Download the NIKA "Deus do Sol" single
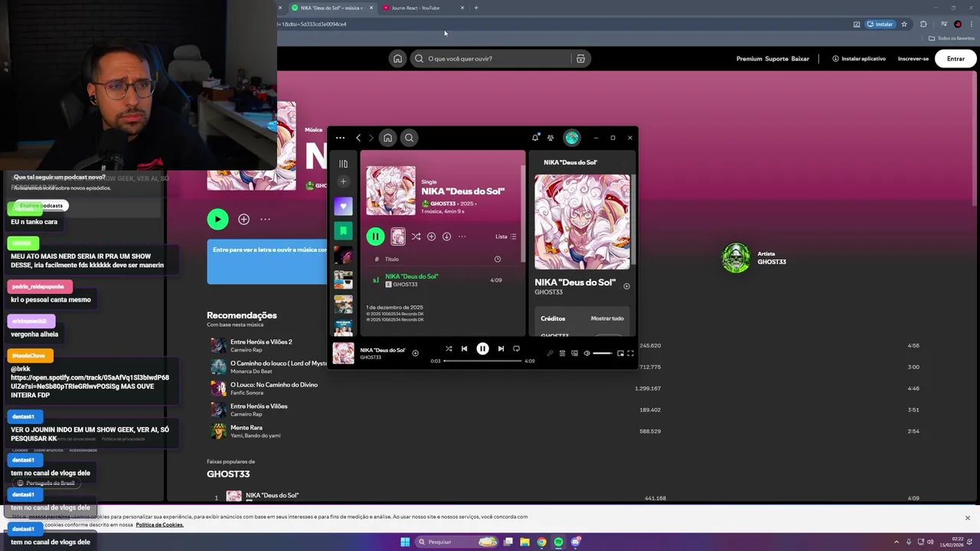The height and width of the screenshot is (551, 980). 446,236
